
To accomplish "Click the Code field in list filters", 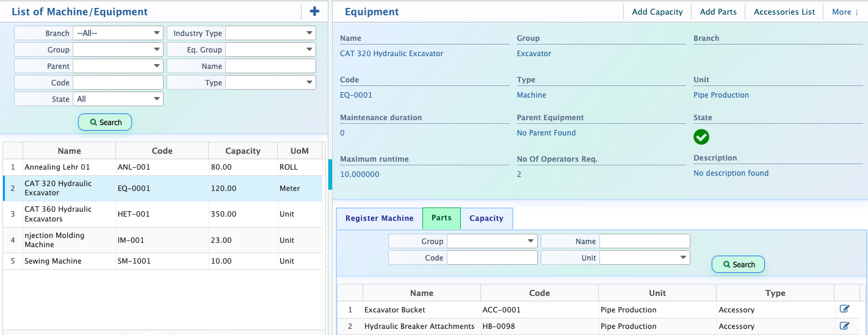I will click(x=118, y=82).
